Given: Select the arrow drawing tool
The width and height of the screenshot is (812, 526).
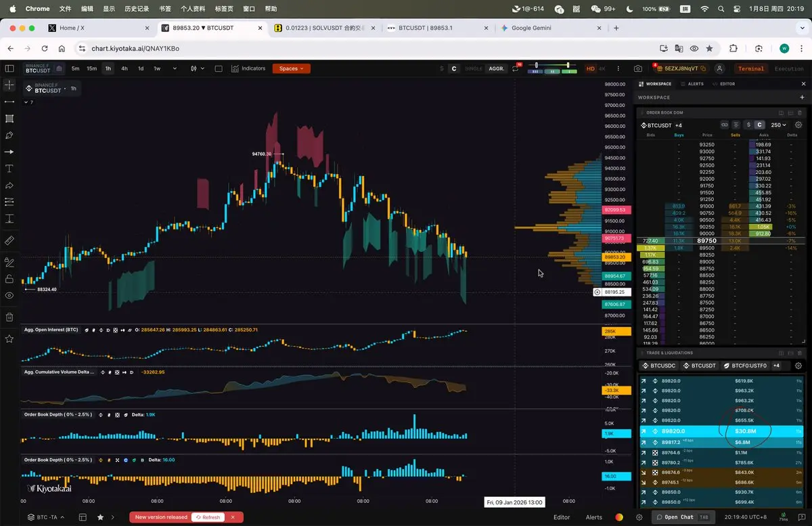Looking at the screenshot, I should pyautogui.click(x=9, y=152).
